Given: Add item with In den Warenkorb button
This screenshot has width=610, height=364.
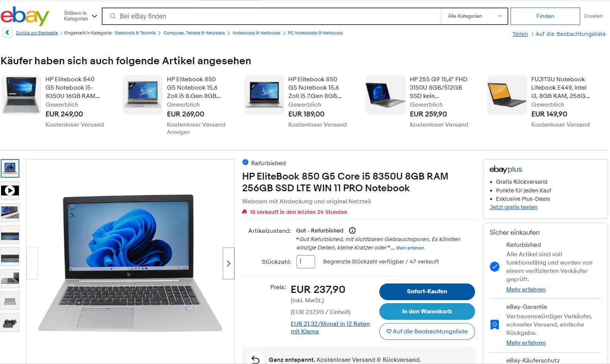Looking at the screenshot, I should tap(427, 311).
